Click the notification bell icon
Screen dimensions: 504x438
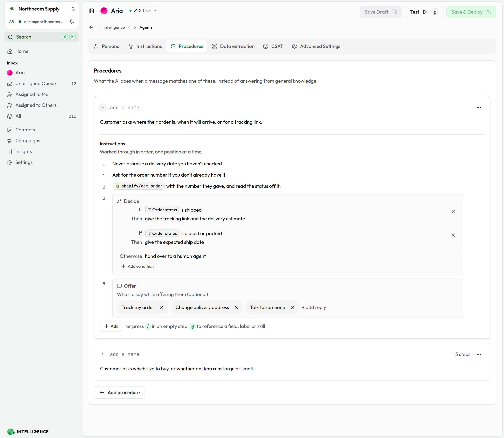point(72,22)
